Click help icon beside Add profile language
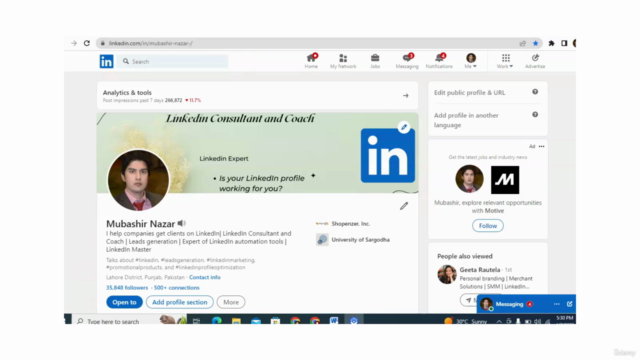Viewport: 640px width, 360px height. pyautogui.click(x=535, y=115)
